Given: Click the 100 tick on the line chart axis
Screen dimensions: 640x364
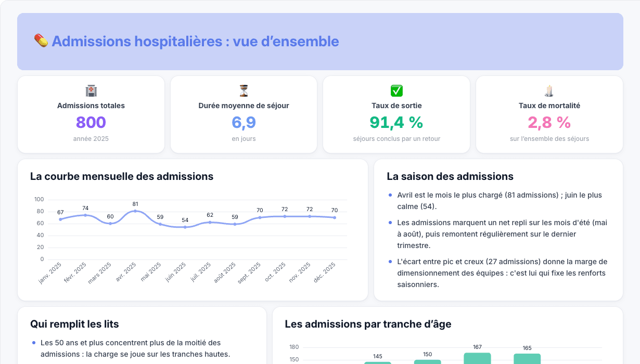Looking at the screenshot, I should point(39,200).
